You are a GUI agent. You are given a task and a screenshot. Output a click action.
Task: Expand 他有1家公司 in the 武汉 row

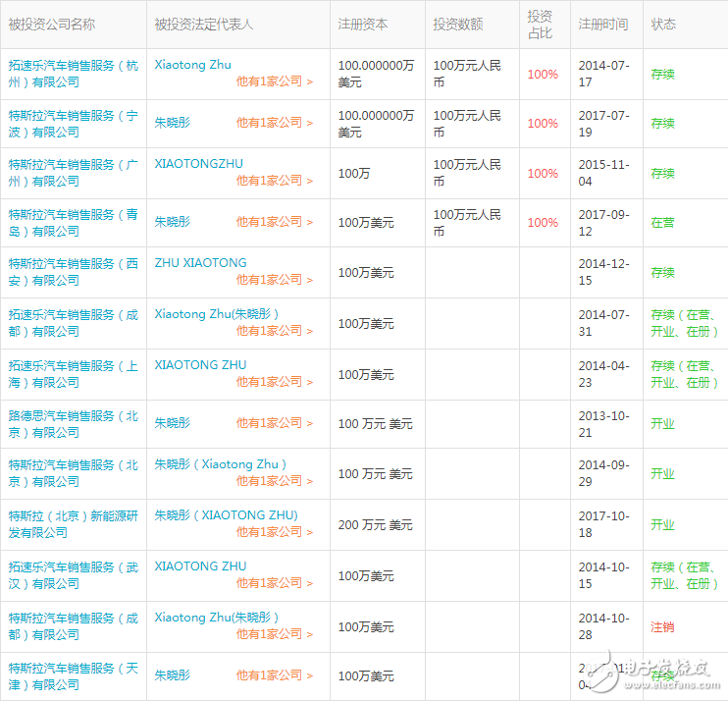coord(275,583)
